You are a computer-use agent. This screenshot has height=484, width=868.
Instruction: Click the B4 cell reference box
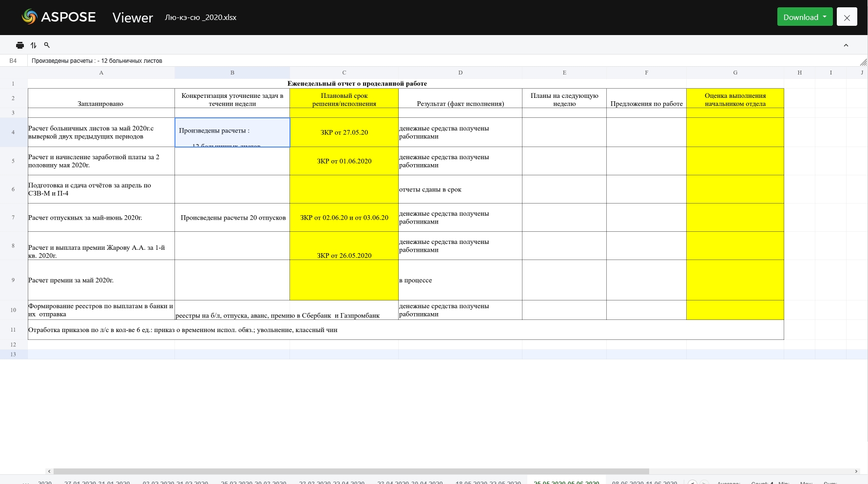(x=13, y=61)
